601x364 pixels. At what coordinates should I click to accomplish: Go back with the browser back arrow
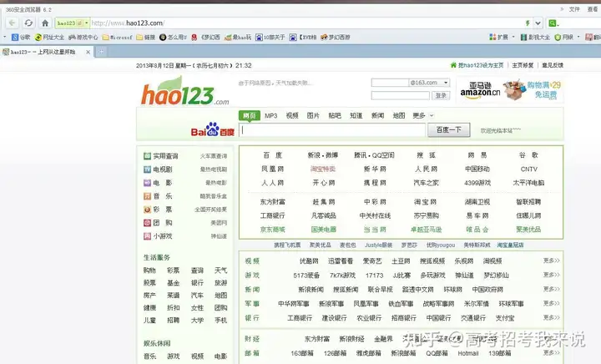click(13, 23)
